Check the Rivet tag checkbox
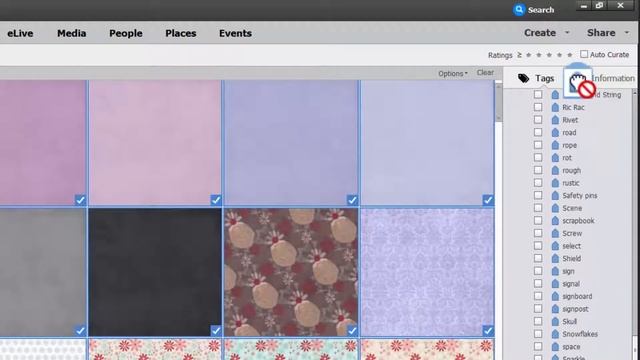This screenshot has height=360, width=640. pyautogui.click(x=538, y=120)
